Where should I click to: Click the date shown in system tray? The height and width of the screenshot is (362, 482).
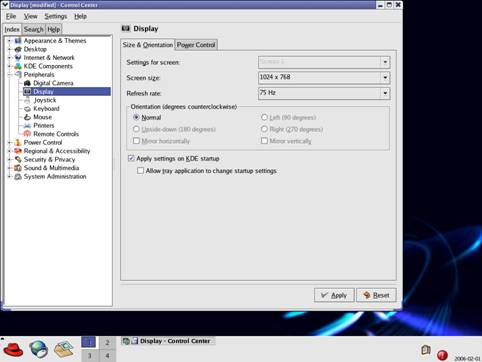coord(467,358)
